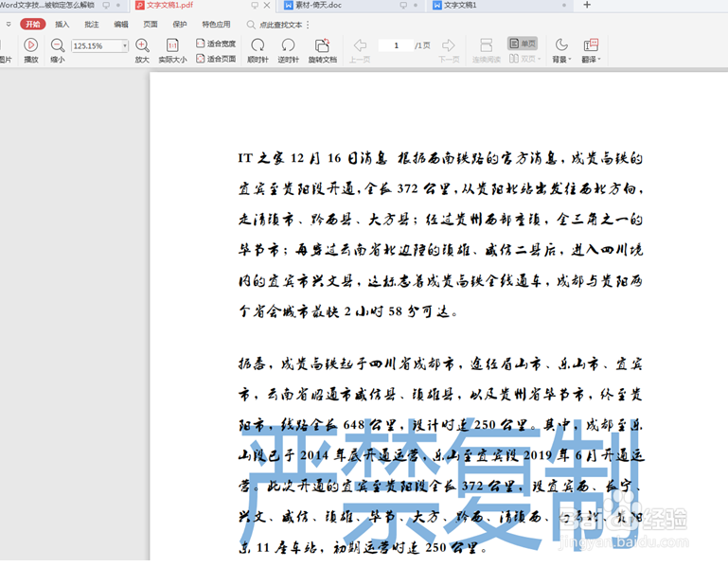This screenshot has width=728, height=567.
Task: Close the 文字文稿1.pdf tab
Action: pos(267,5)
